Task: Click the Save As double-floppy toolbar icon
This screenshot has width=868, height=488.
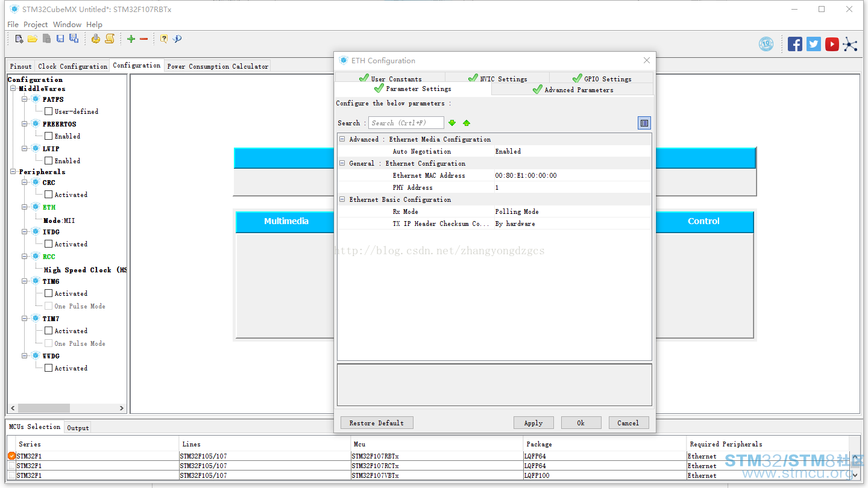Action: [x=74, y=39]
